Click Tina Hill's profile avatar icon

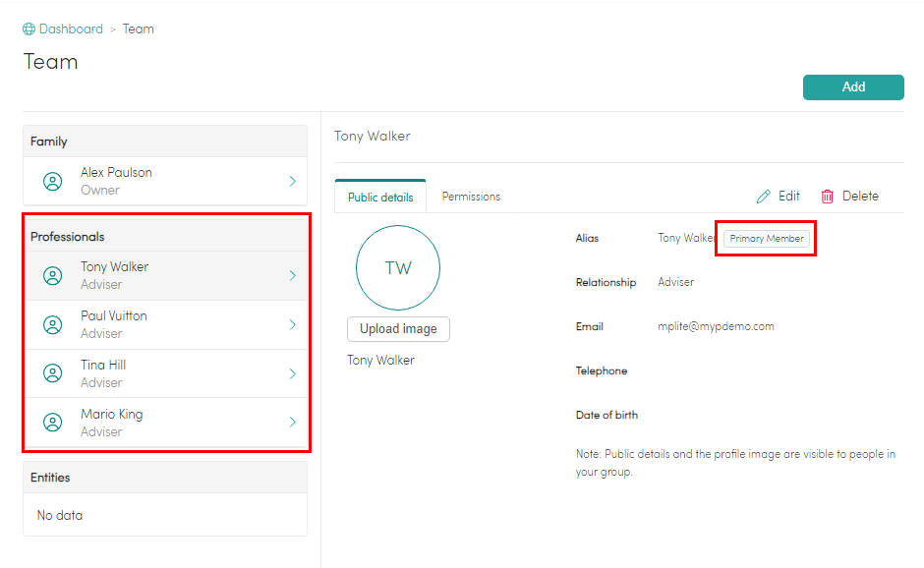pos(53,374)
